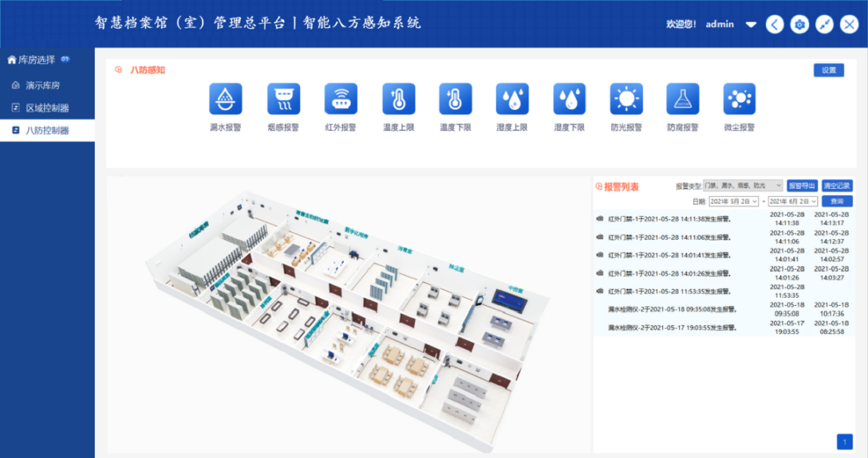Click the gear settings icon in header
The width and height of the screenshot is (868, 458).
(x=800, y=24)
